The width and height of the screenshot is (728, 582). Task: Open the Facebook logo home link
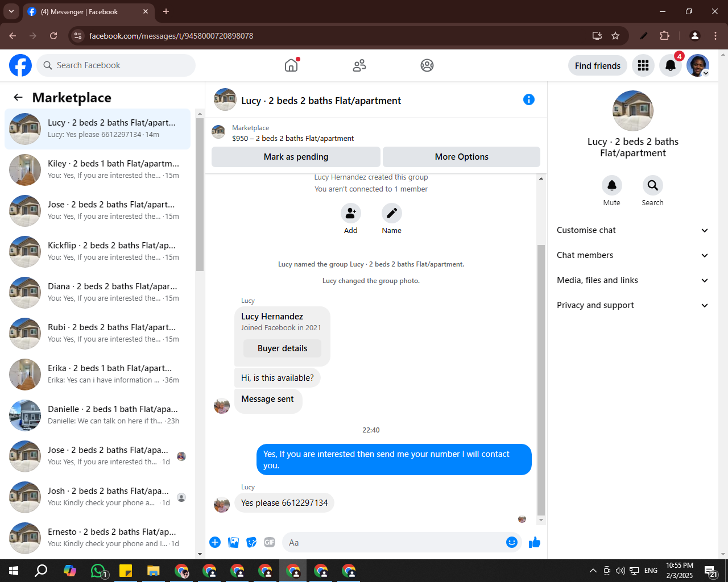(x=20, y=65)
